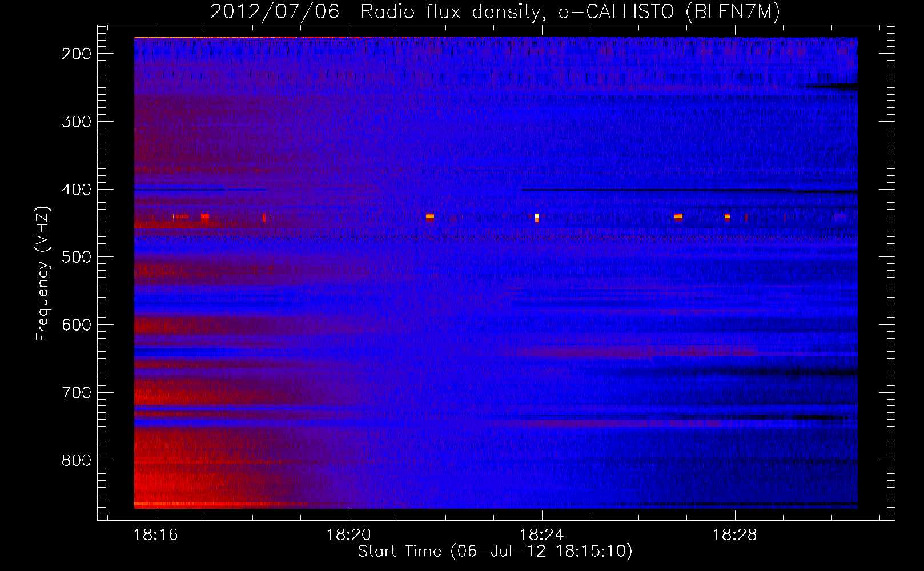Click the 18:16 time tick label
Image resolution: width=924 pixels, height=571 pixels.
point(156,534)
